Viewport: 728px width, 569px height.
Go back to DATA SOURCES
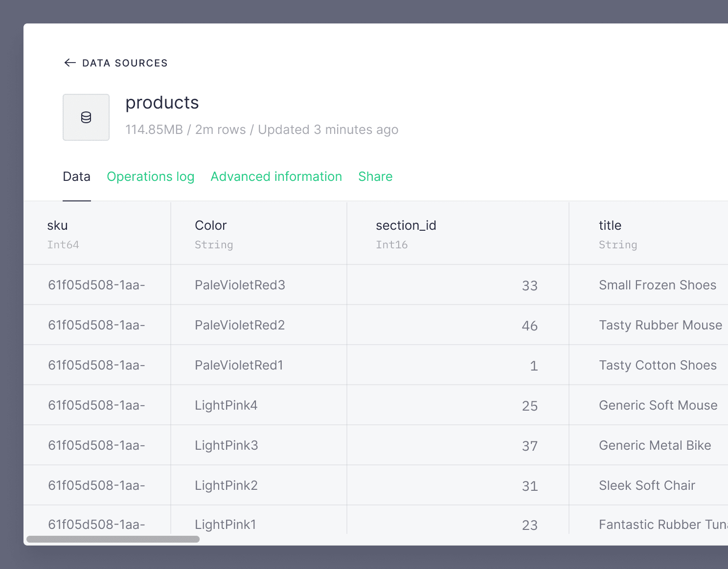pos(125,63)
